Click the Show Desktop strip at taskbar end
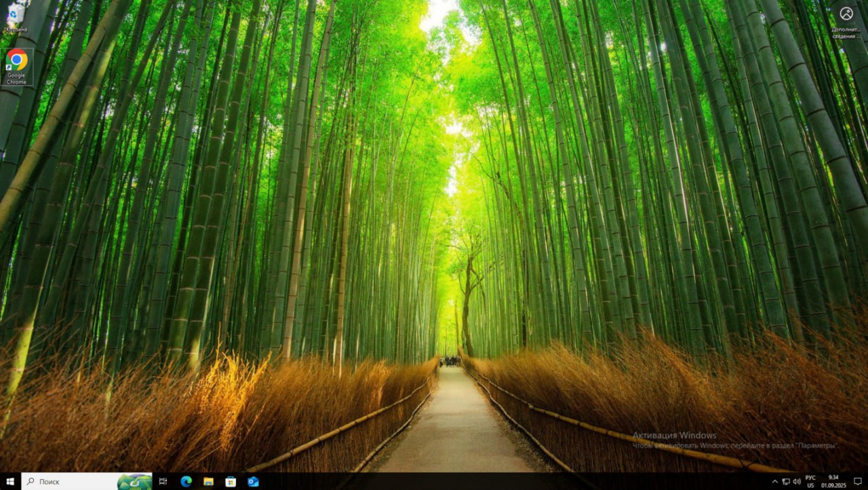This screenshot has width=868, height=490. pyautogui.click(x=867, y=481)
